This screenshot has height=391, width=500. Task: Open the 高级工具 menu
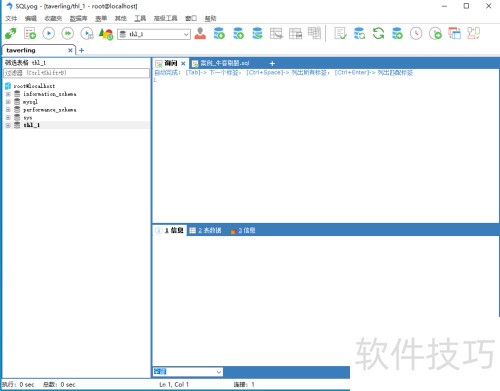point(165,18)
